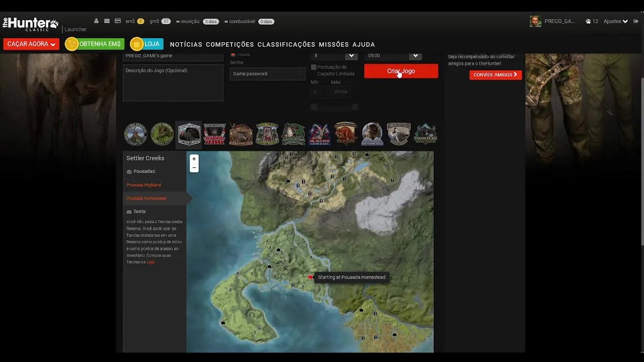Toggle the Pontuação de Caçador Limitada checkbox
The image size is (644, 362).
pos(313,67)
